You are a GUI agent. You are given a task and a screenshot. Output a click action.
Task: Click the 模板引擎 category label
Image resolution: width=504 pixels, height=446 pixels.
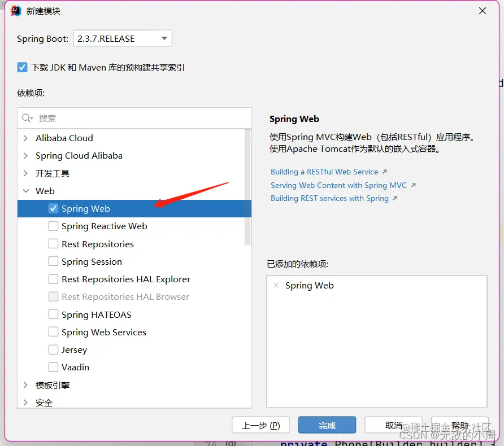pyautogui.click(x=53, y=385)
